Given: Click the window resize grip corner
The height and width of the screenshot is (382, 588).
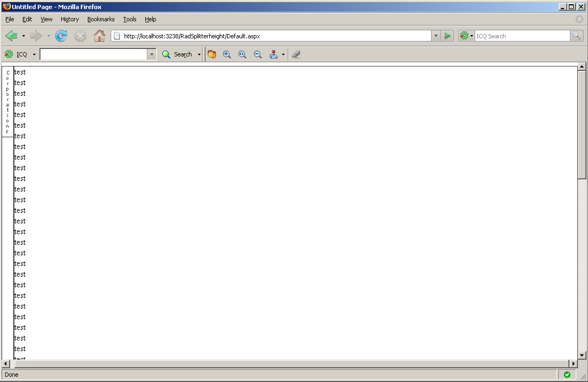Looking at the screenshot, I should click(583, 377).
